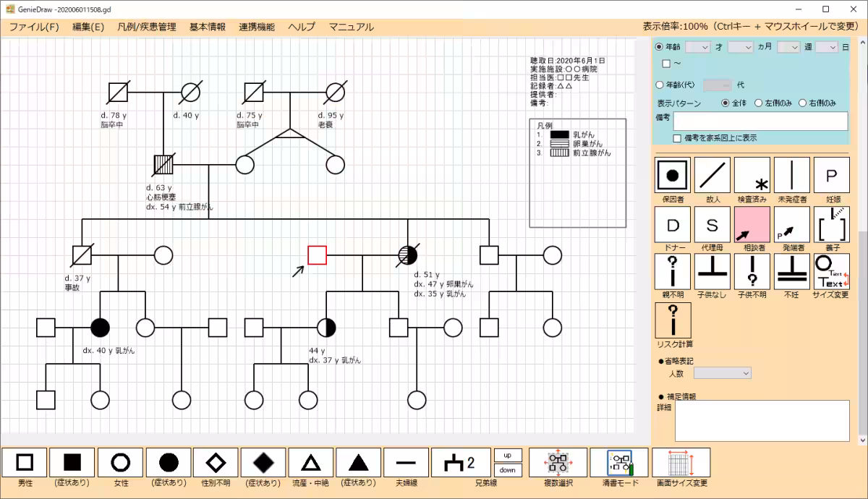The image size is (868, 499).
Task: Click into the 備考 remarks field
Action: point(760,121)
